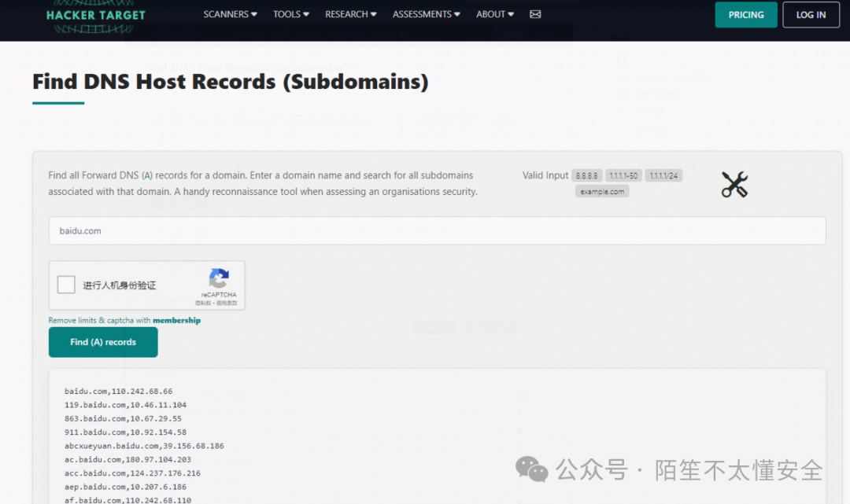Expand the SCANNERS dropdown menu
This screenshot has width=850, height=504.
click(x=230, y=14)
